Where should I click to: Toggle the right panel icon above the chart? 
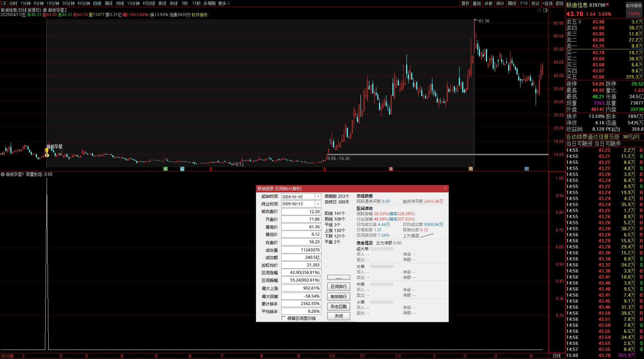coord(545,10)
